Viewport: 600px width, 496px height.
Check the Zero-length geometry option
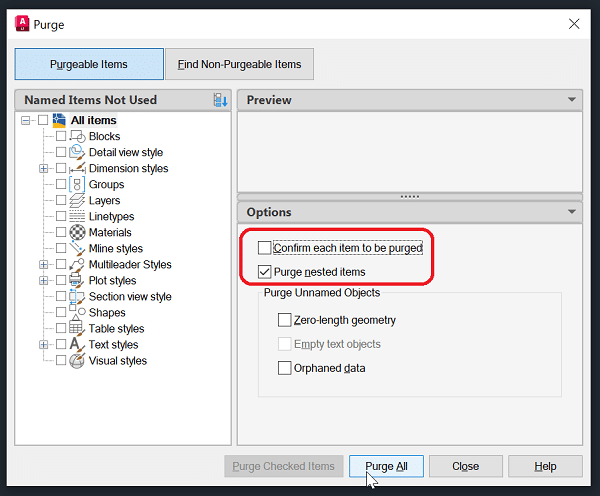click(284, 320)
